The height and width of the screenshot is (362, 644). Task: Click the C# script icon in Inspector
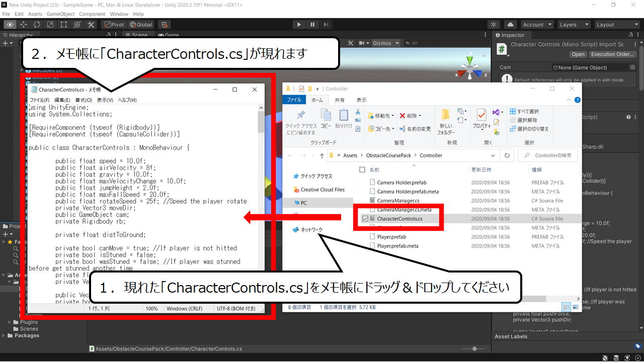tap(502, 49)
